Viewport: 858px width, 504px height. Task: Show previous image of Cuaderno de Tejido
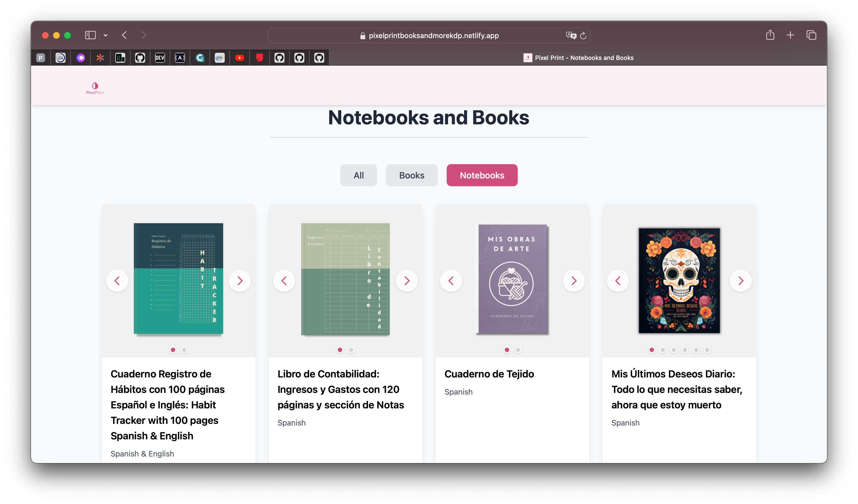click(x=451, y=281)
